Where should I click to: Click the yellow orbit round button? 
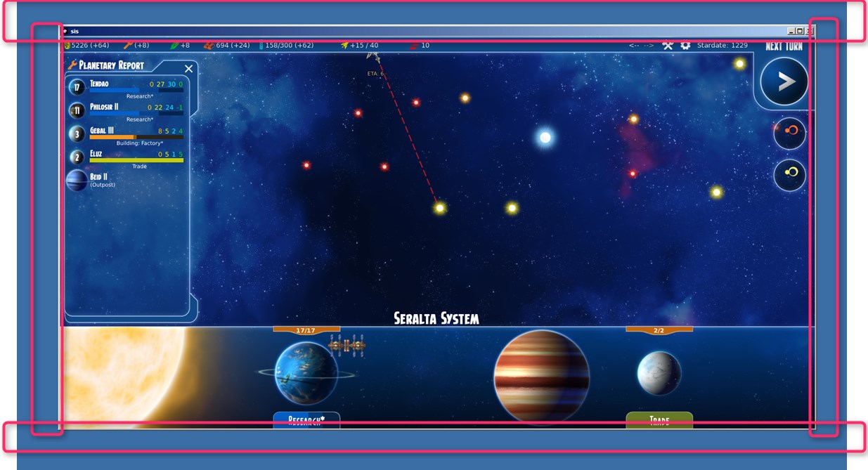point(789,175)
